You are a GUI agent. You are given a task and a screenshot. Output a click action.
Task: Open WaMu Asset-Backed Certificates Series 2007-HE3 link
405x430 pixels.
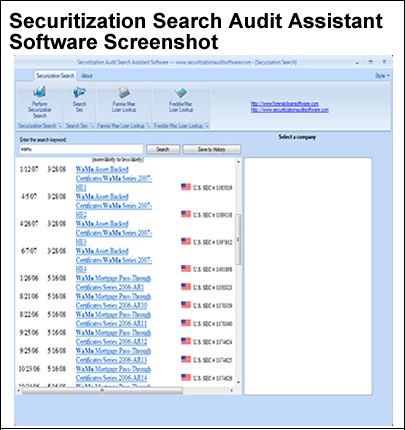[x=114, y=233]
